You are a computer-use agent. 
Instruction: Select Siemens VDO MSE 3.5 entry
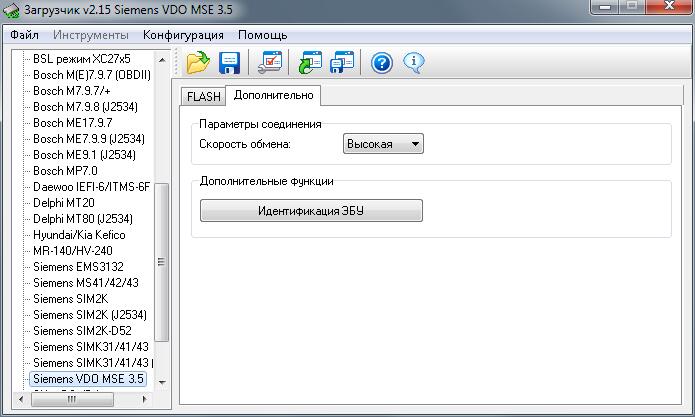pyautogui.click(x=88, y=379)
